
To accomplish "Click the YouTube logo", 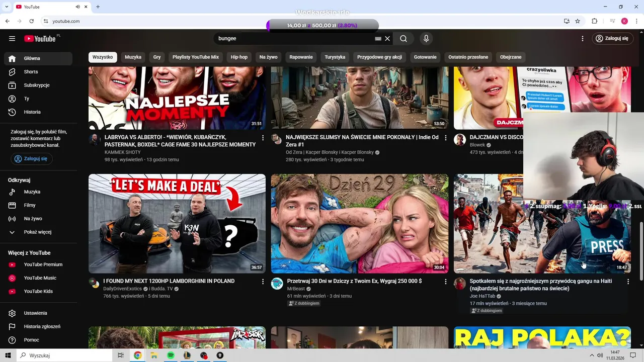I will coord(40,39).
